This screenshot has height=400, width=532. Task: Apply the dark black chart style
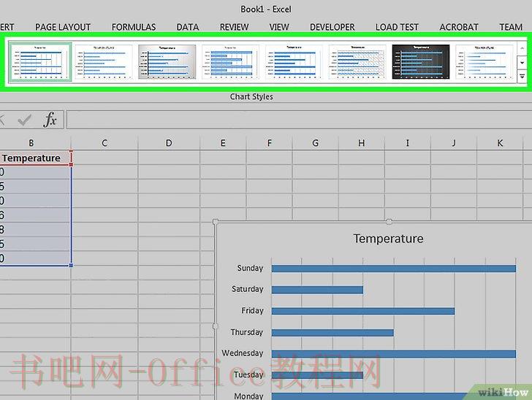(421, 62)
